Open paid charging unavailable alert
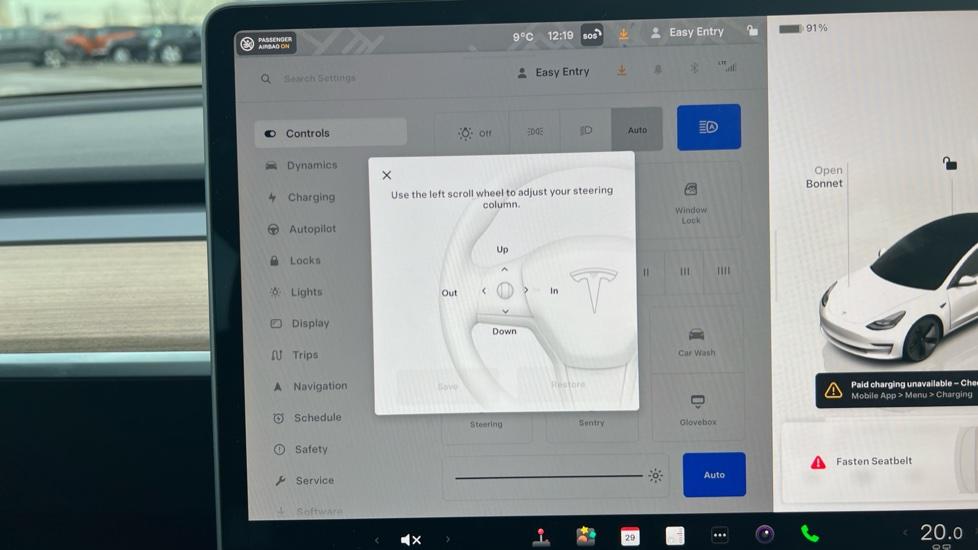The width and height of the screenshot is (978, 550). tap(898, 390)
